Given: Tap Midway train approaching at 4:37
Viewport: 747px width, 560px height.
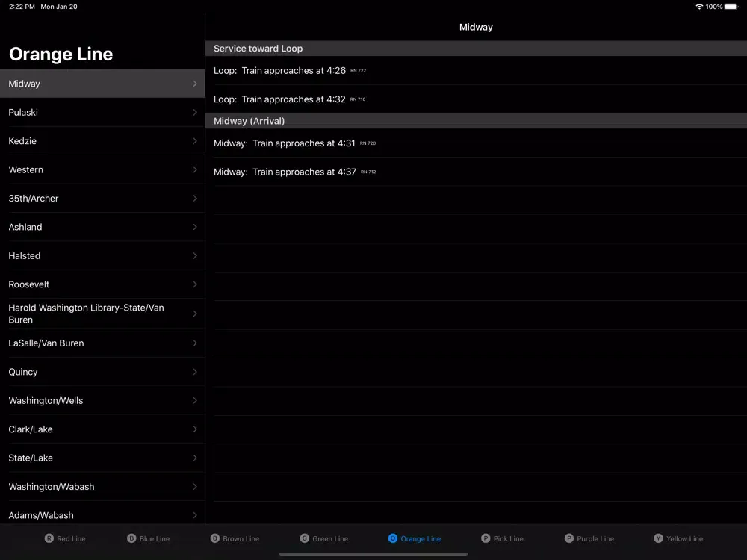Looking at the screenshot, I should pos(476,172).
